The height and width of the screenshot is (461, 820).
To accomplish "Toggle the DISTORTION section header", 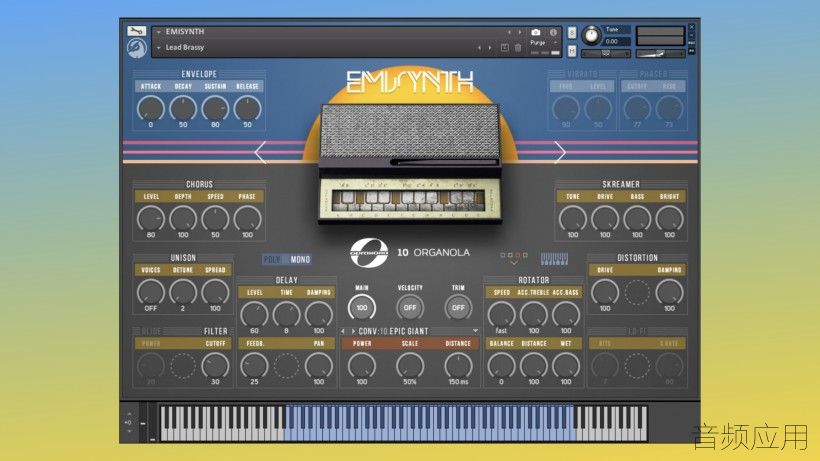I will pos(637,258).
